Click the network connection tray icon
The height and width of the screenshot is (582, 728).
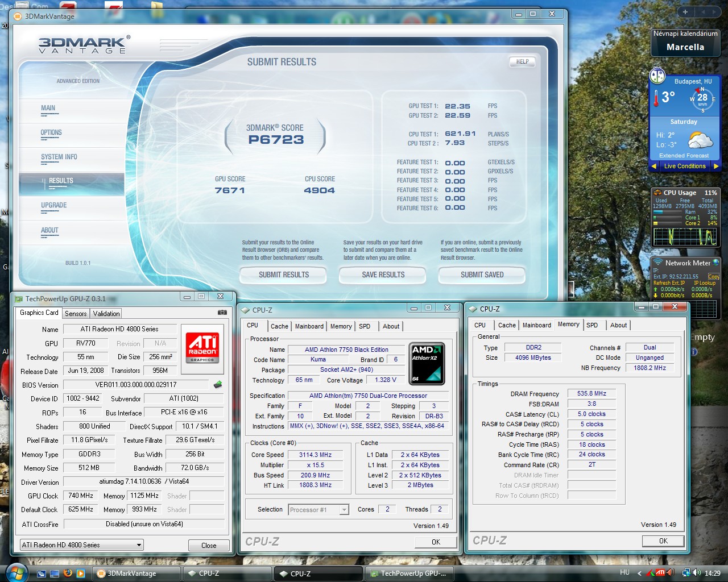pos(686,573)
